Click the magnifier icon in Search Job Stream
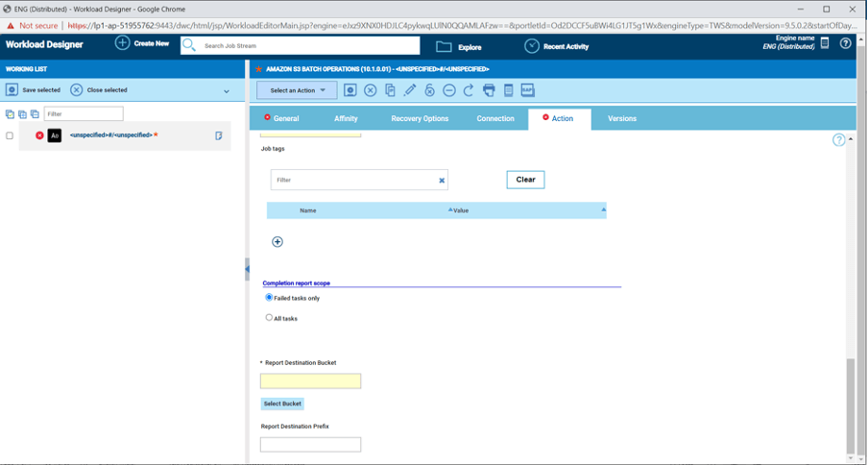 (189, 45)
